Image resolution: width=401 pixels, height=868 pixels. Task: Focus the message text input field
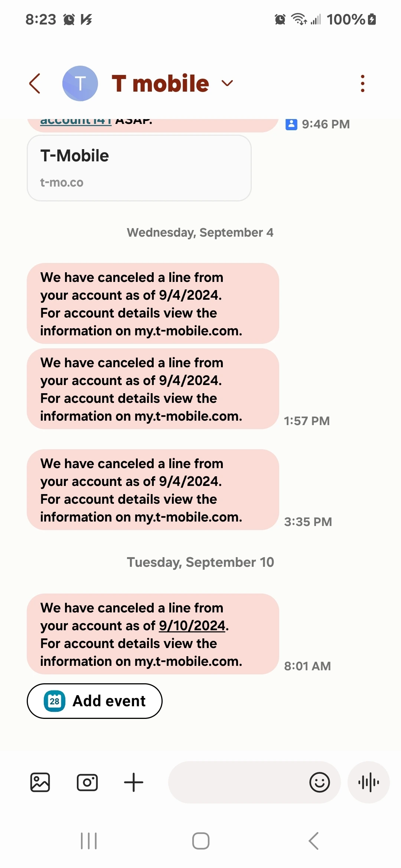click(238, 782)
